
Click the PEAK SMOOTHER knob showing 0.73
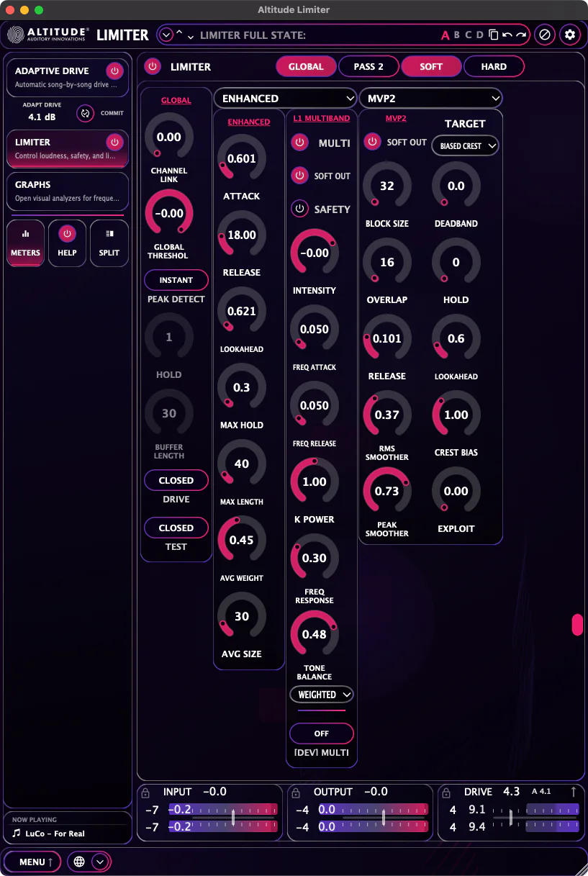[387, 491]
